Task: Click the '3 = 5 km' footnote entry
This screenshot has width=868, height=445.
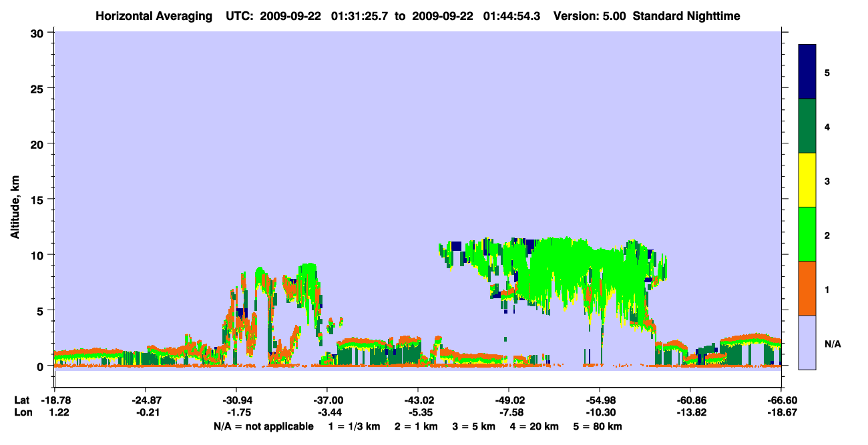Action: click(x=473, y=426)
